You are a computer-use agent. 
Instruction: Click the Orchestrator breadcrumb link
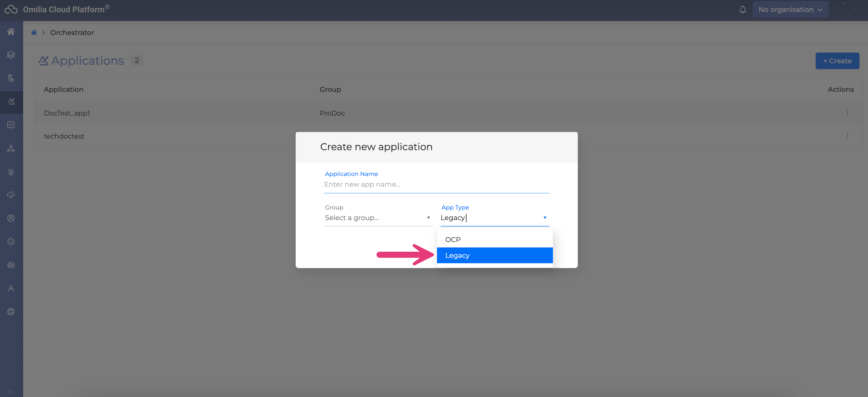[x=72, y=33]
